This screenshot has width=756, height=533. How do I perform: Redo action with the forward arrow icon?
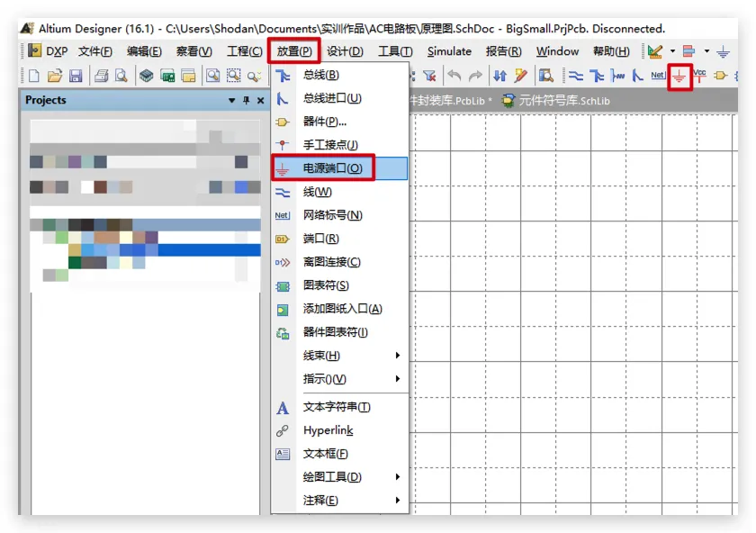[x=475, y=76]
